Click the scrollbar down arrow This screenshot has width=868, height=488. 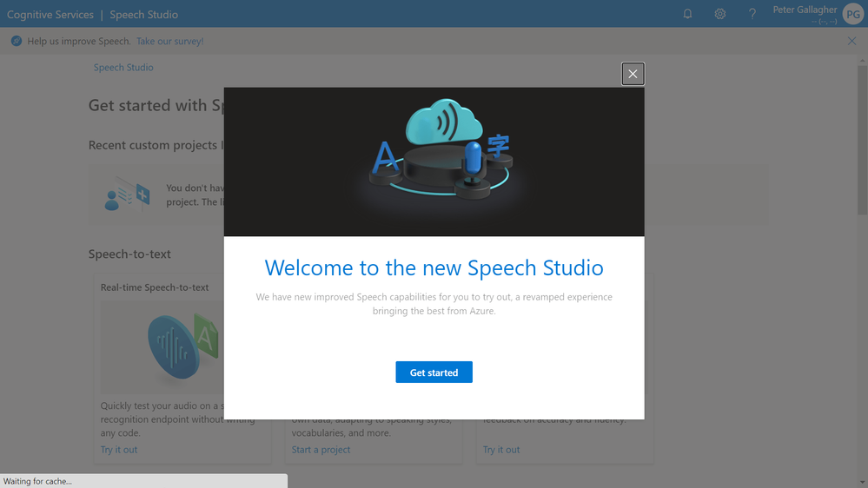pos(862,482)
